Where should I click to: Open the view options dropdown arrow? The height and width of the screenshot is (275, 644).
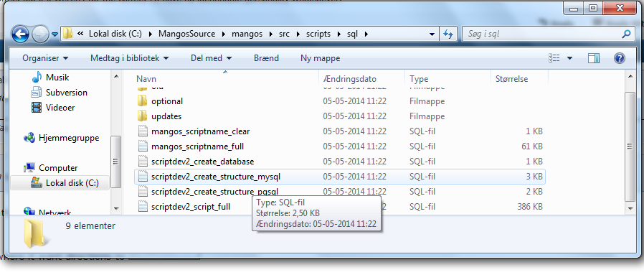[569, 58]
